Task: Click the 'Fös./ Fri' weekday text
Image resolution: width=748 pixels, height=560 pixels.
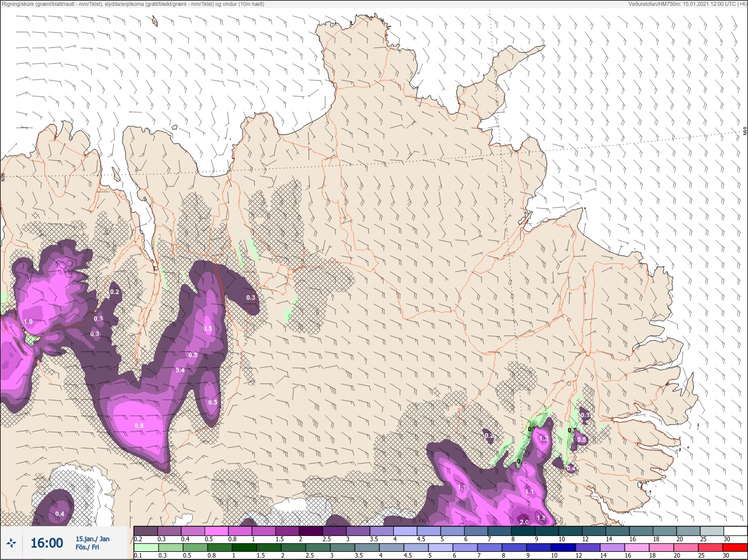Action: point(87,548)
